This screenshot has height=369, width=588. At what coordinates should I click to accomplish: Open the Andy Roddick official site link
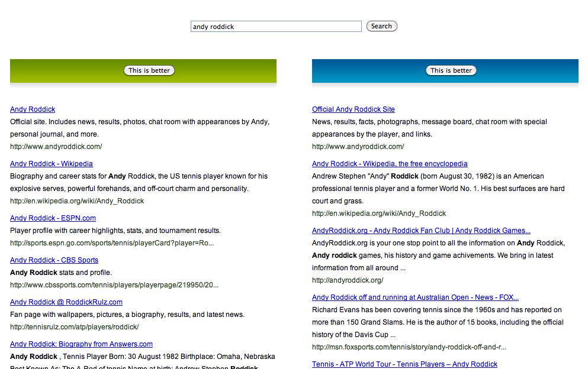pos(32,109)
